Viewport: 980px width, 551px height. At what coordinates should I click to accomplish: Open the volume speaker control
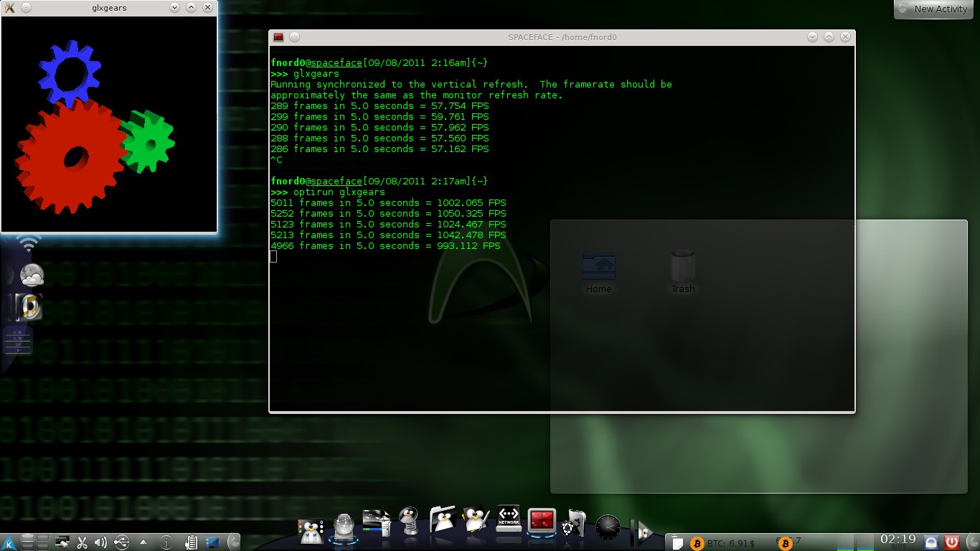(x=100, y=542)
